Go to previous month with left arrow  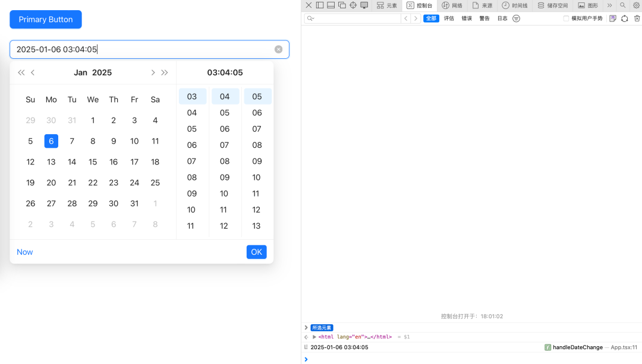pyautogui.click(x=33, y=72)
